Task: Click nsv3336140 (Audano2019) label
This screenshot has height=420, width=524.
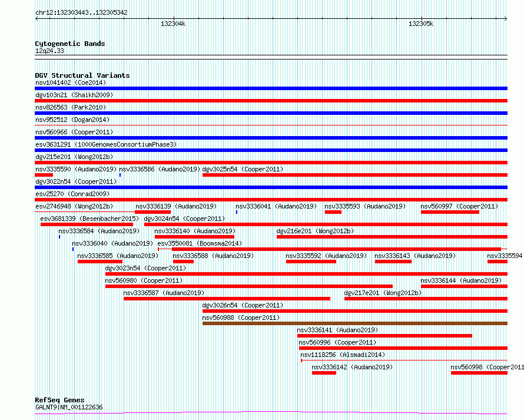Action: (195, 231)
